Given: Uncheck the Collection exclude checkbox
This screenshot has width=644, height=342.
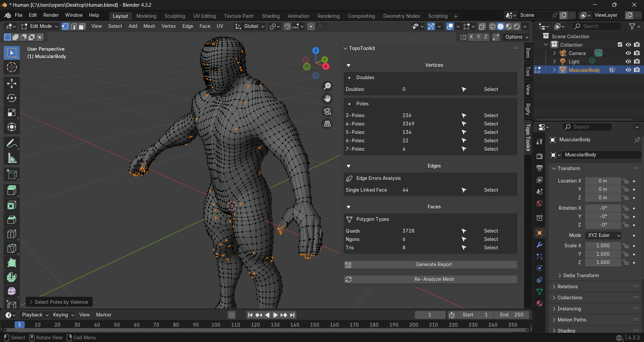Looking at the screenshot, I should 620,45.
